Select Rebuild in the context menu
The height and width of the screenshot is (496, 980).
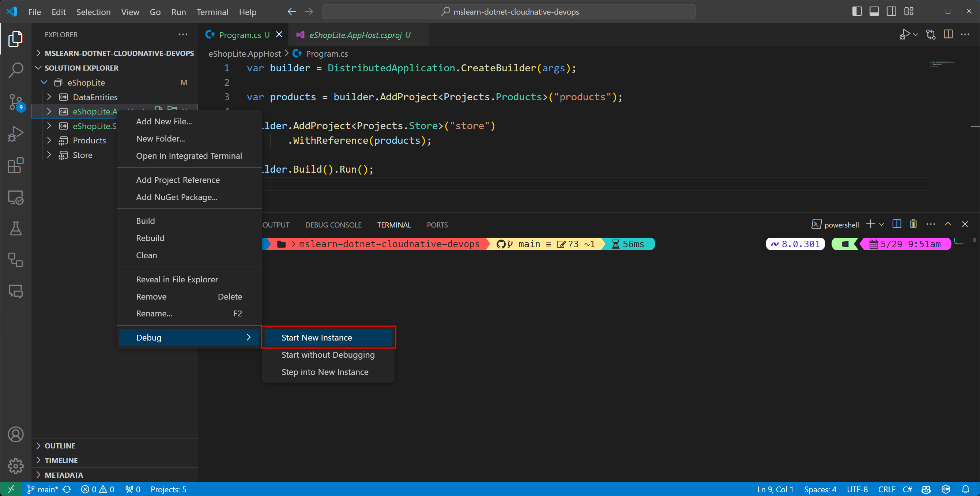[189, 238]
